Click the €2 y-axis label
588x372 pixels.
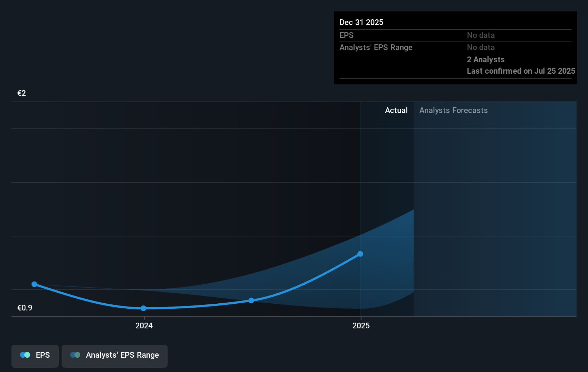coord(22,93)
